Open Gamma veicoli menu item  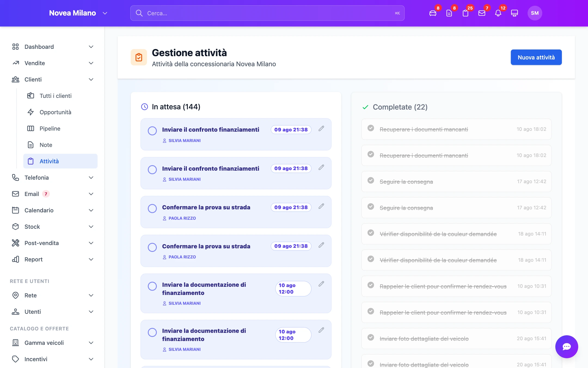click(x=53, y=343)
